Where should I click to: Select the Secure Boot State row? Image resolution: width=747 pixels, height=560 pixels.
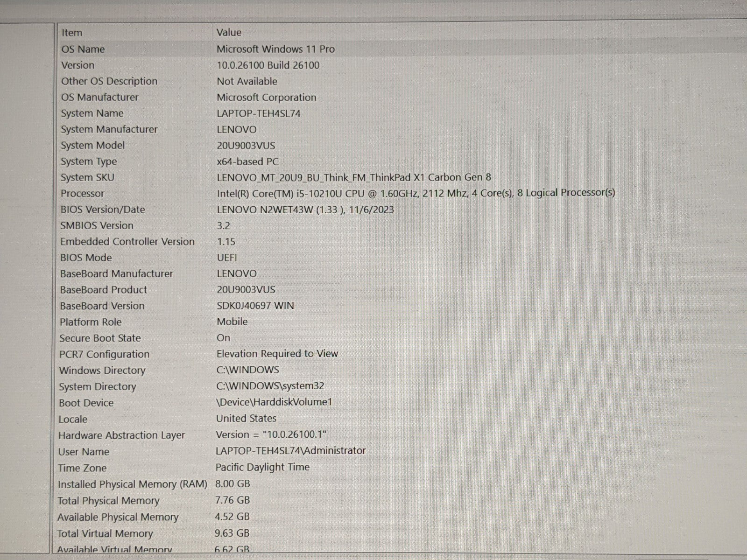click(100, 338)
